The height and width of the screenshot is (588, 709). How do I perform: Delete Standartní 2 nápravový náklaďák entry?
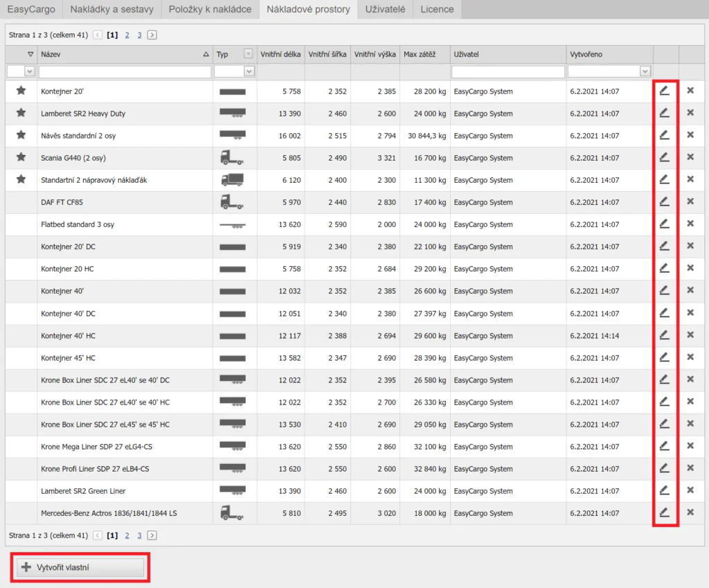pyautogui.click(x=690, y=179)
